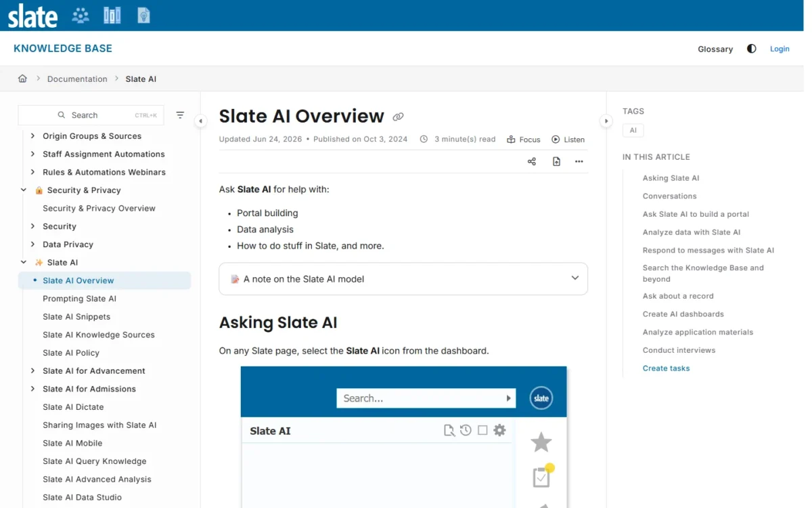Click the Slate logo in header
This screenshot has width=812, height=508.
click(32, 16)
